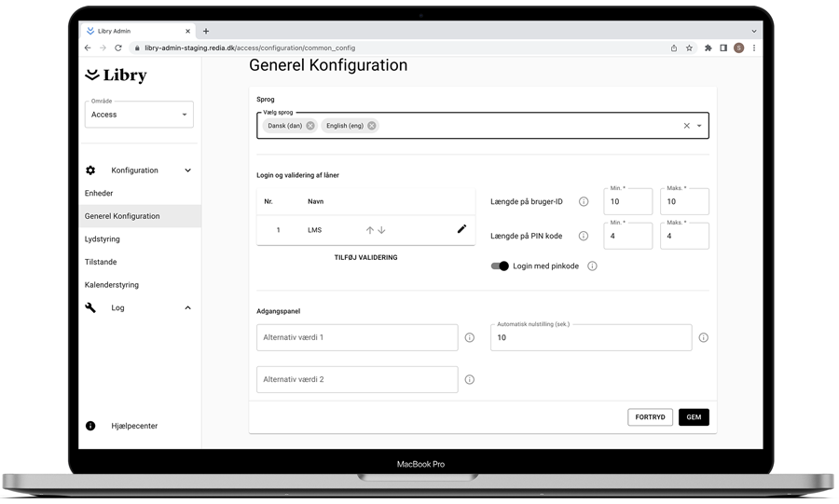Show info for Længde på PIN kode
The width and height of the screenshot is (839, 504).
coord(584,237)
